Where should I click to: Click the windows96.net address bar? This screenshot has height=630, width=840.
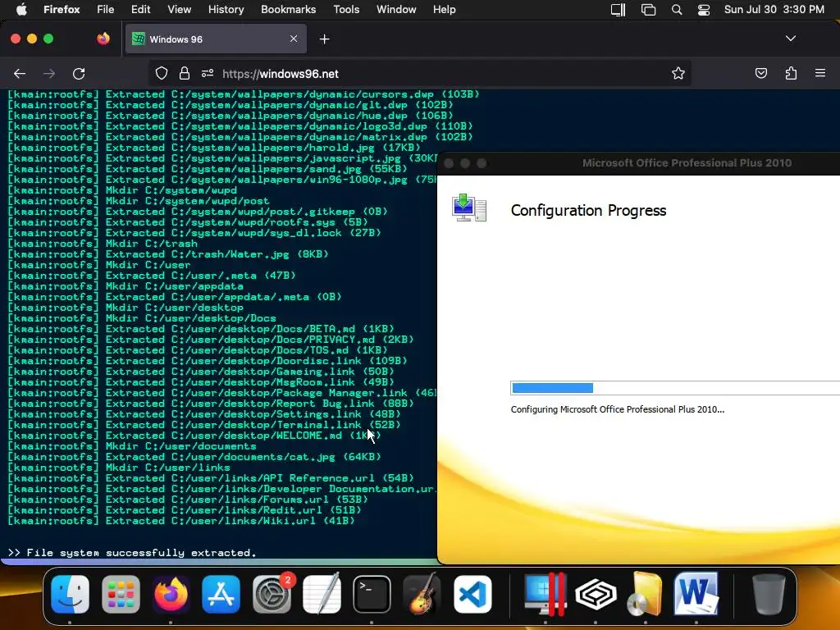419,73
